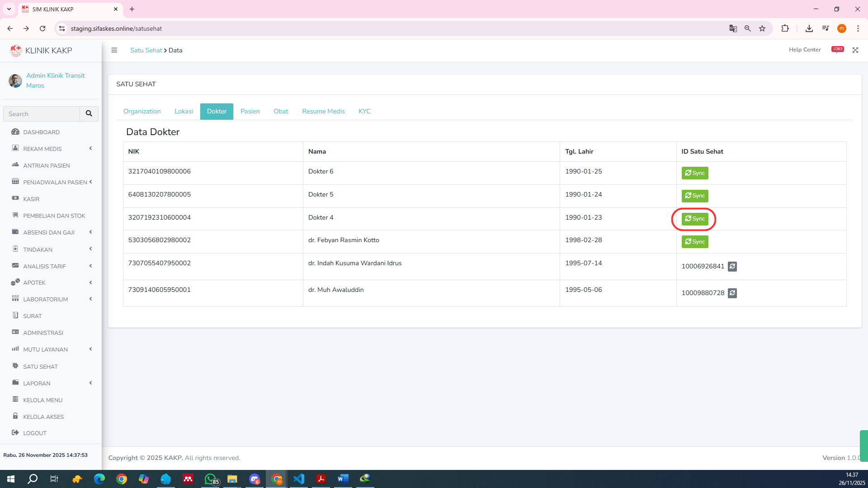
Task: Open the Help Center link
Action: (x=805, y=50)
